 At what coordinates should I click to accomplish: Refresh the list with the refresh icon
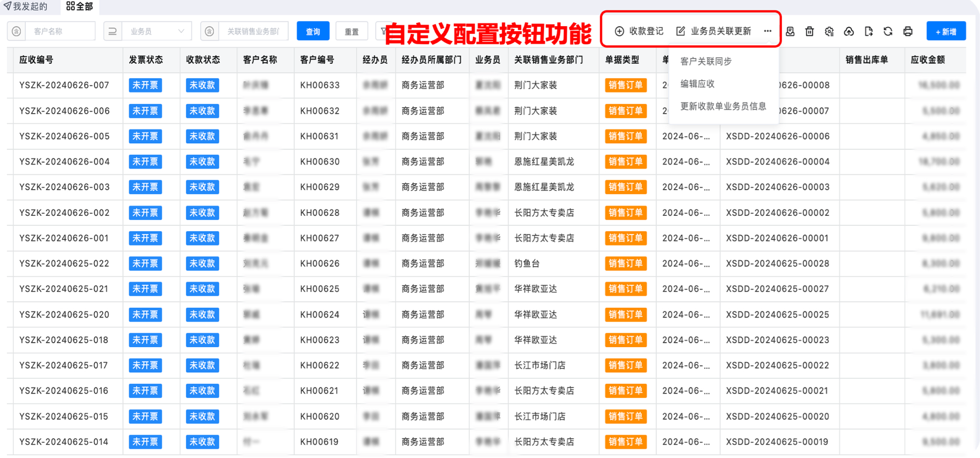[x=888, y=32]
